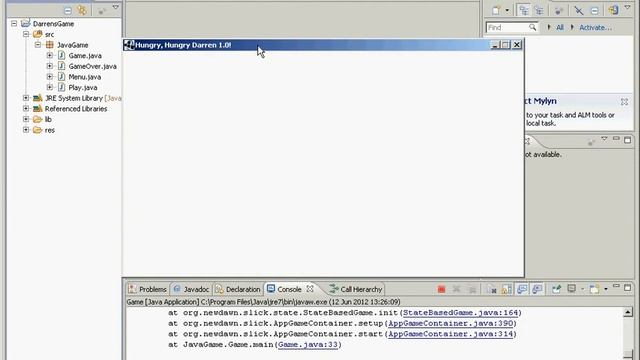The width and height of the screenshot is (640, 360).
Task: Select GameOver.java in Package Explorer
Action: [x=92, y=66]
